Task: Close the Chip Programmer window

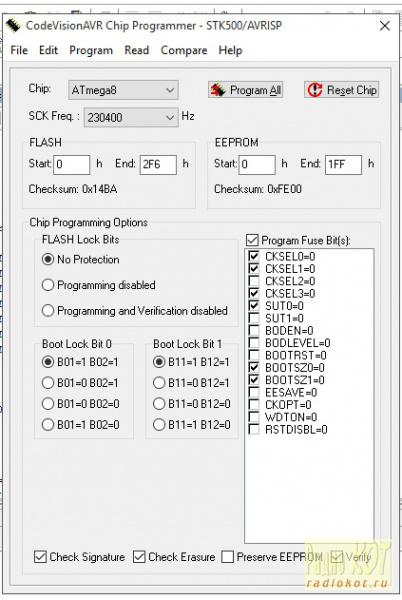Action: tap(384, 26)
